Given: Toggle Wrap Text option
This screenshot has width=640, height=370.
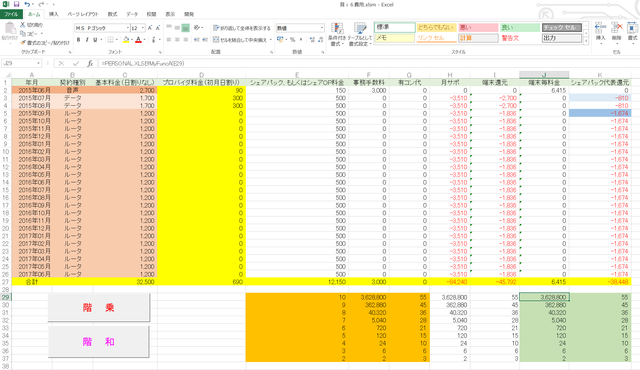Looking at the screenshot, I should [x=242, y=28].
